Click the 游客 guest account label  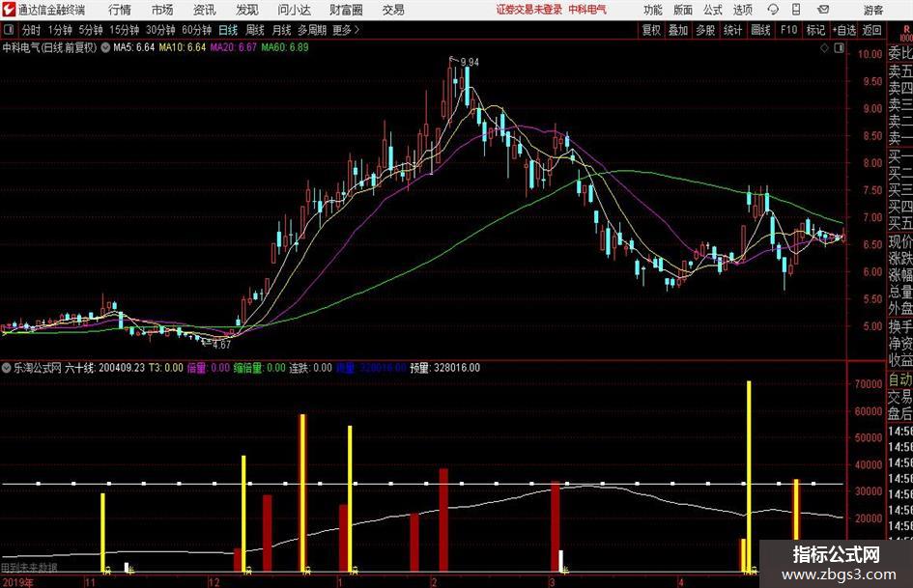pos(872,10)
